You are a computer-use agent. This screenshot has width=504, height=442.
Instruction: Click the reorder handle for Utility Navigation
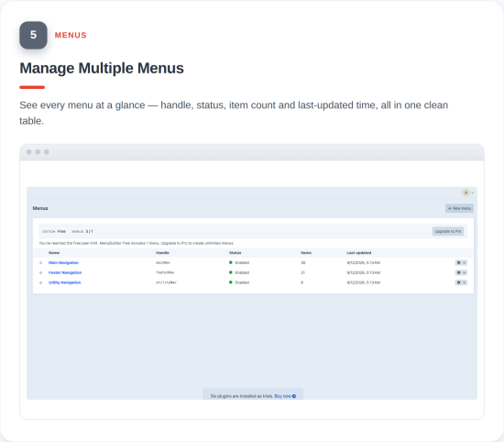coord(41,282)
